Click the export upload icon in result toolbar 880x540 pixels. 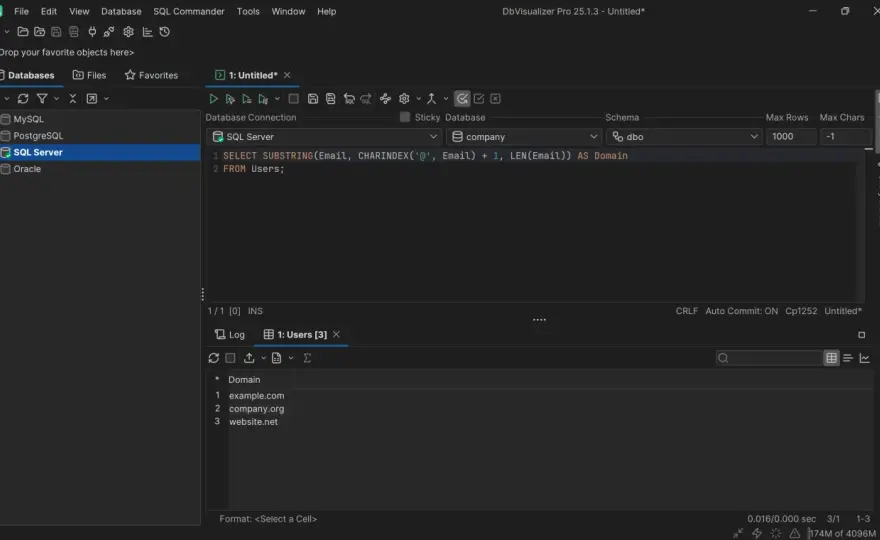tap(249, 358)
